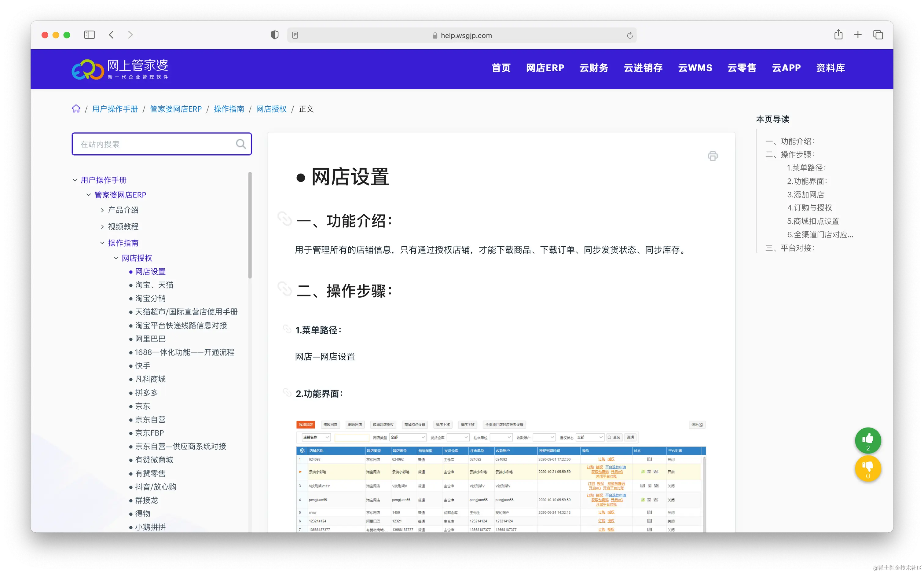Open 资料库 in top navigation
This screenshot has height=573, width=924.
(x=830, y=68)
